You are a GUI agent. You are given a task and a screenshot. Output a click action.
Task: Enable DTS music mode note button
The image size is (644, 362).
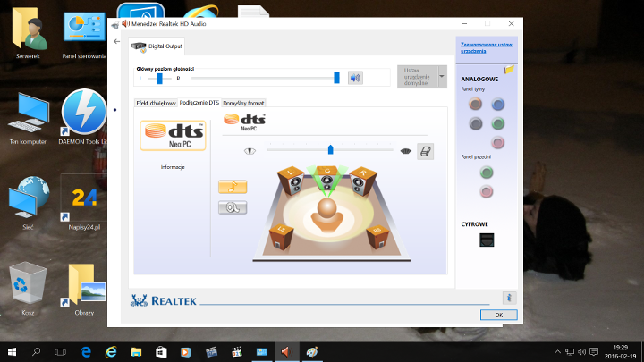pos(233,187)
